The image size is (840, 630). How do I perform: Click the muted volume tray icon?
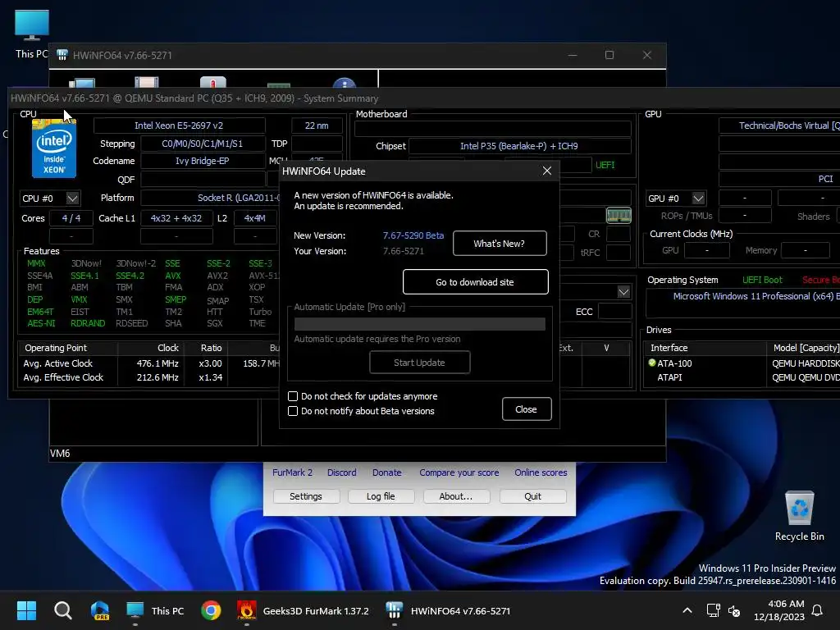[734, 610]
